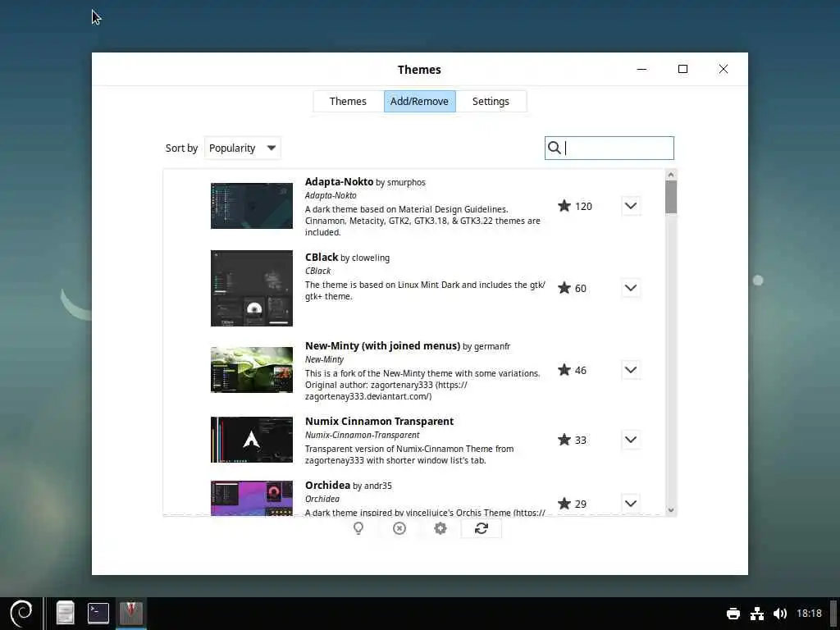Expand download arrow for New-Minty theme
Image resolution: width=840 pixels, height=630 pixels.
(631, 370)
